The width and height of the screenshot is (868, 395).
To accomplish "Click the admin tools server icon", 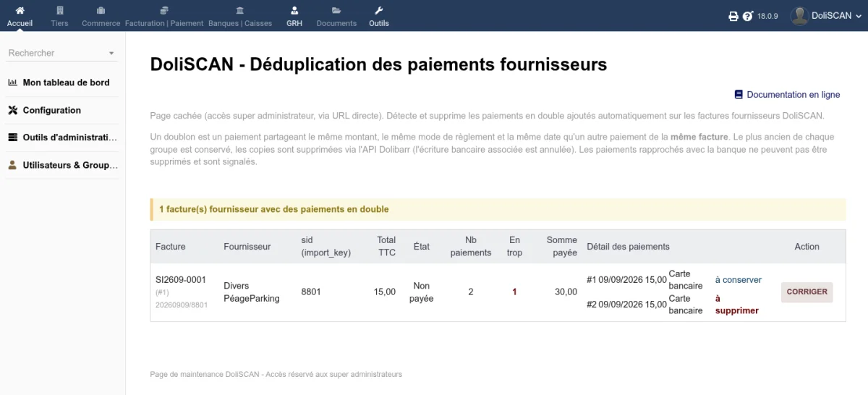I will pos(12,137).
